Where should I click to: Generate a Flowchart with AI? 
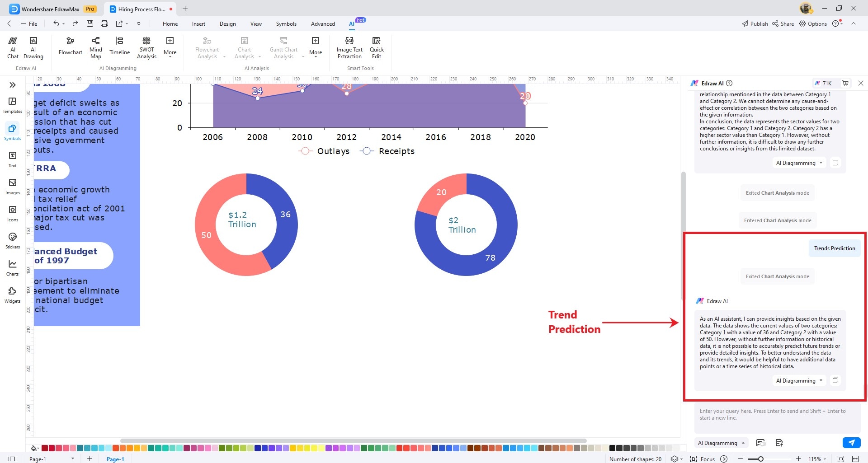coord(71,47)
